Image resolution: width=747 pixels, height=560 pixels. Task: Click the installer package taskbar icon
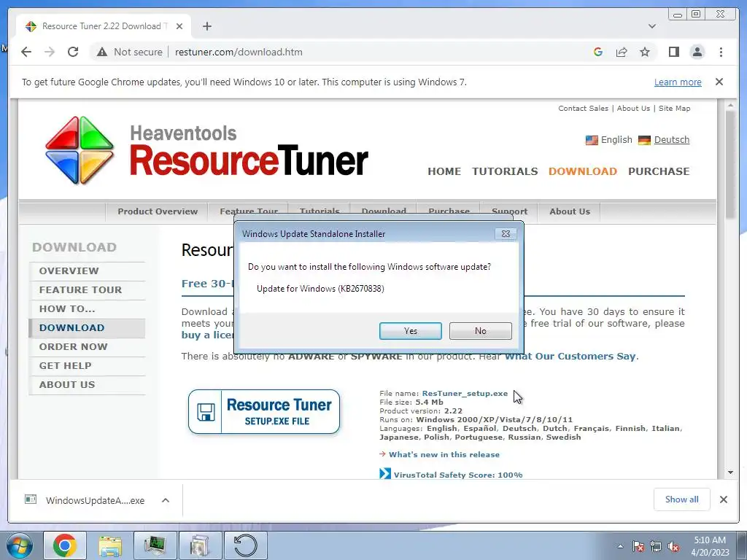click(x=200, y=545)
